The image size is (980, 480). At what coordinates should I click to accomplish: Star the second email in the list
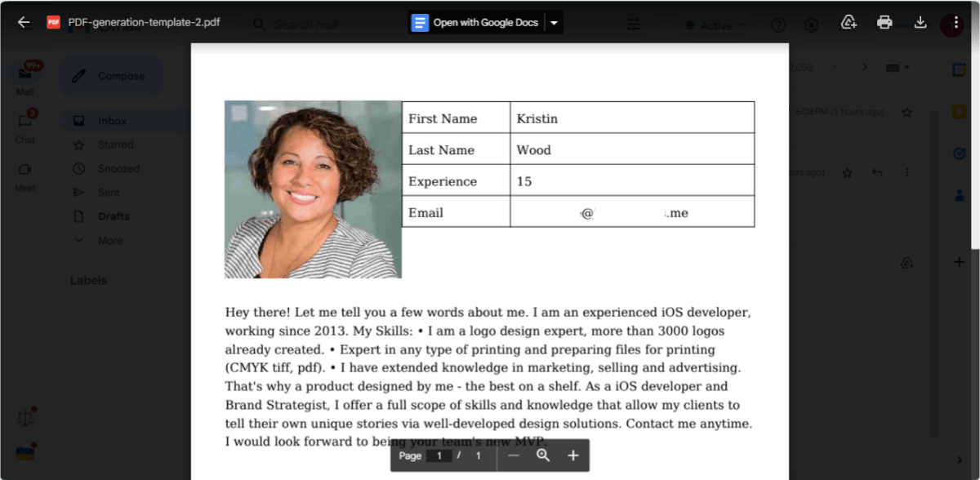pos(847,173)
